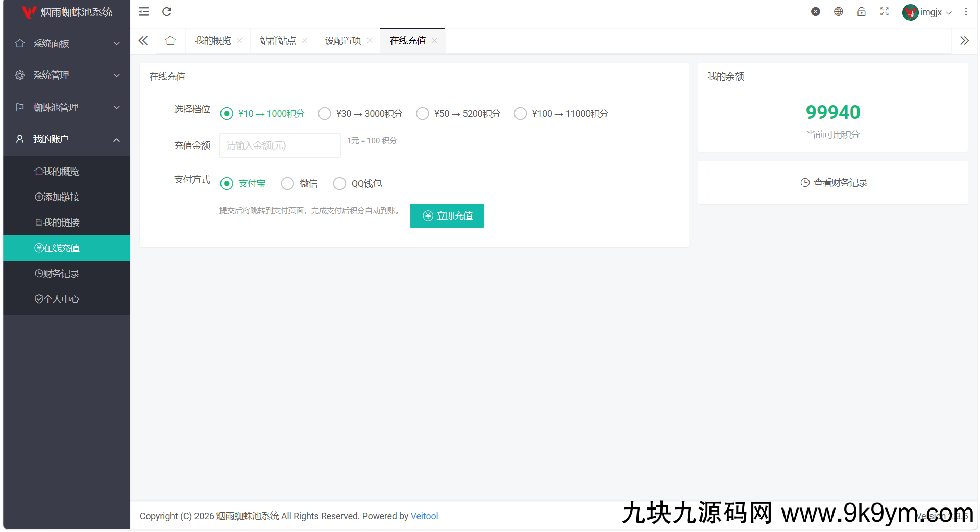Viewport: 980px width, 532px height.
Task: Open the Veitool footer link
Action: point(425,516)
